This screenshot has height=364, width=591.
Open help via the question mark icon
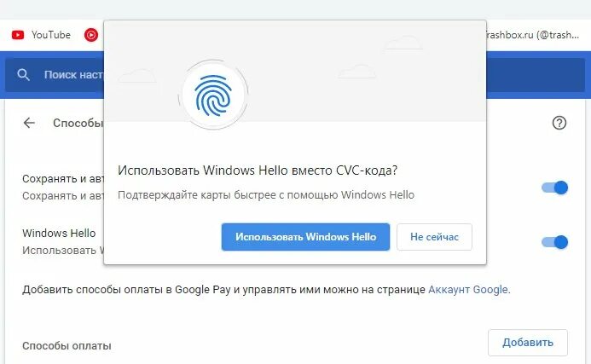coord(559,123)
